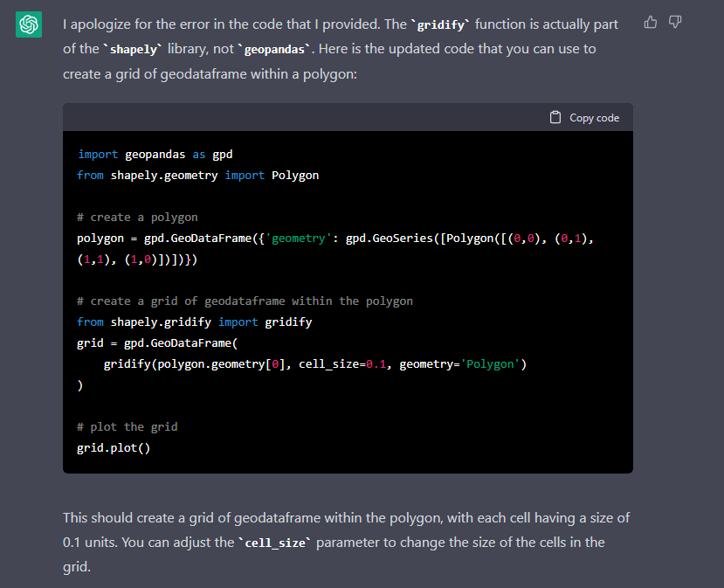Click the geopandas inline code snippet
The image size is (724, 588).
point(274,49)
